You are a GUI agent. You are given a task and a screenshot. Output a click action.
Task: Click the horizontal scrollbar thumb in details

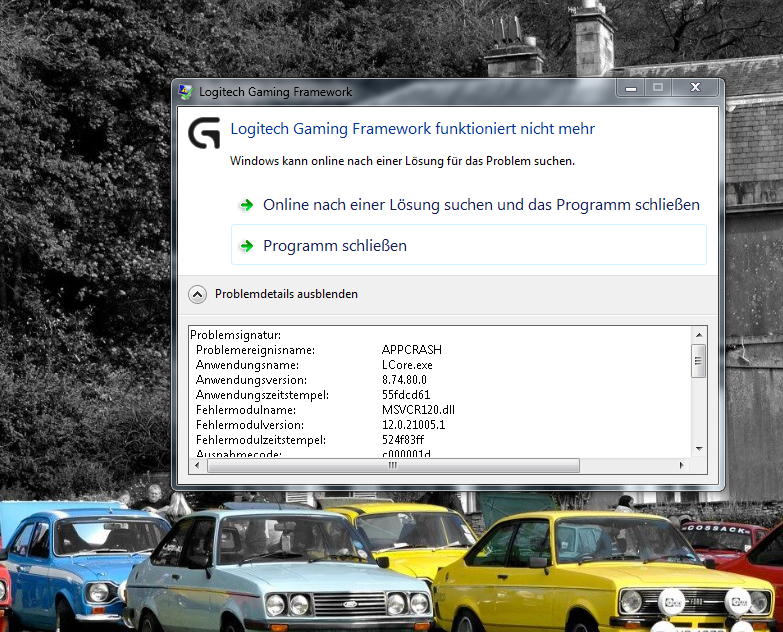(393, 466)
